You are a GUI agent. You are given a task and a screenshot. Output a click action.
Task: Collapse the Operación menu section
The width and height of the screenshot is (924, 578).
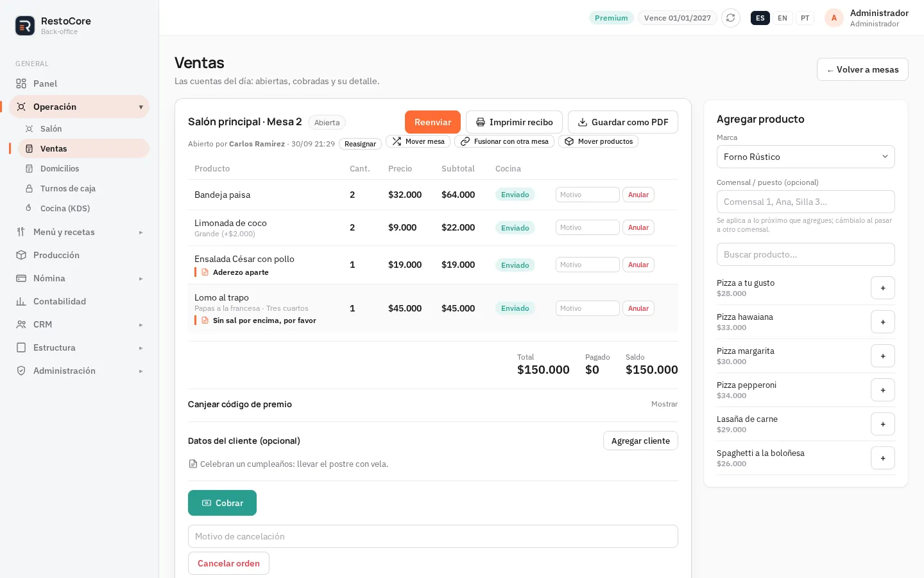coord(80,107)
